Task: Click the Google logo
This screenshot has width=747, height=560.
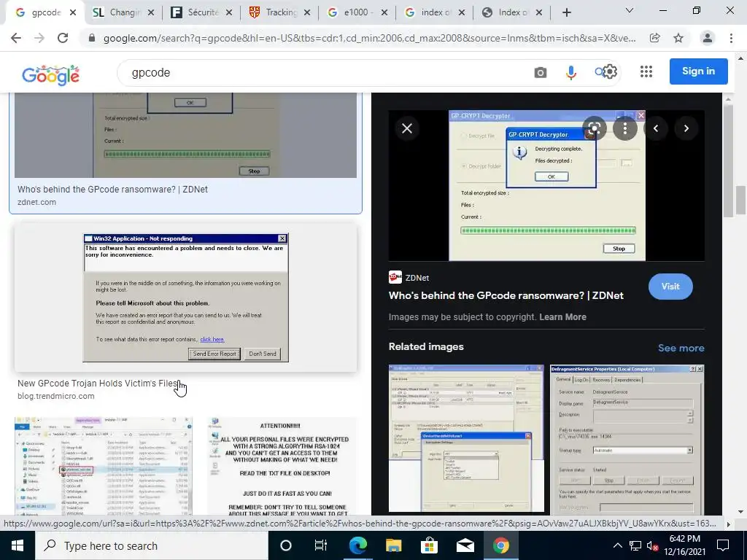Action: [50, 75]
